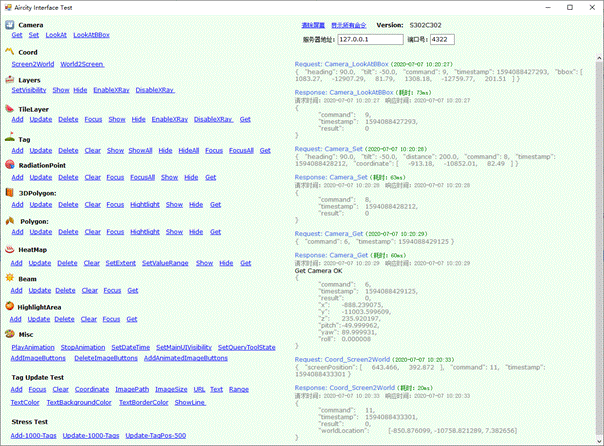This screenshot has height=446, width=604.
Task: Click RadiationPoint FocusAll link
Action: [x=143, y=177]
